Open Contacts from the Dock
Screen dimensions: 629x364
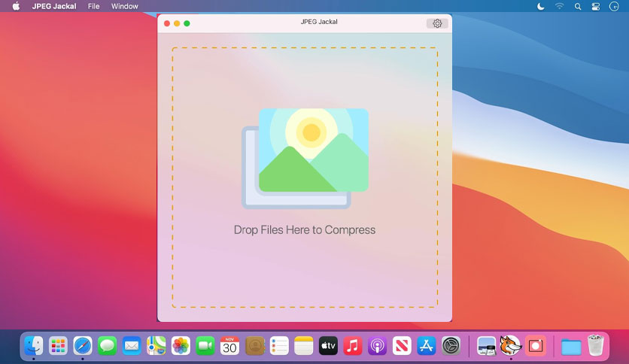(255, 345)
